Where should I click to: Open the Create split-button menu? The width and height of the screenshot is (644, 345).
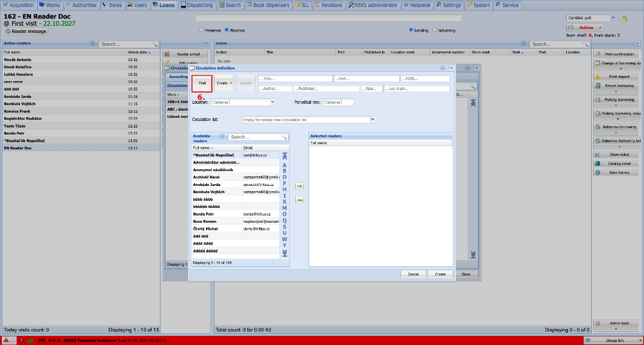(x=224, y=84)
